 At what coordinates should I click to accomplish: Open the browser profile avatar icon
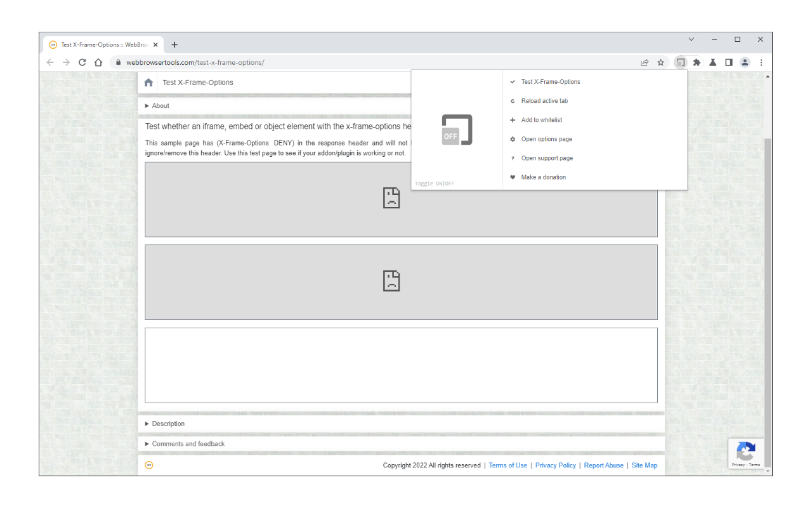(x=745, y=62)
